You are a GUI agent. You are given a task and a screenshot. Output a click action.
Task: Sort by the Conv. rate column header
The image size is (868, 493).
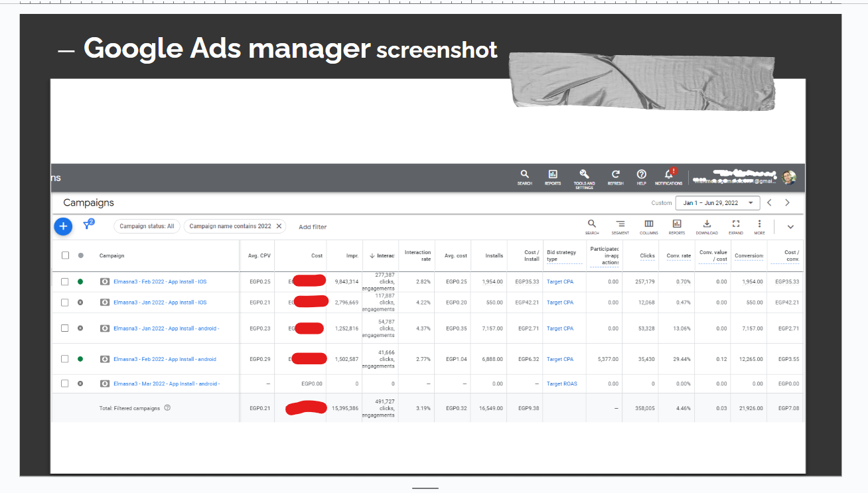tap(678, 256)
